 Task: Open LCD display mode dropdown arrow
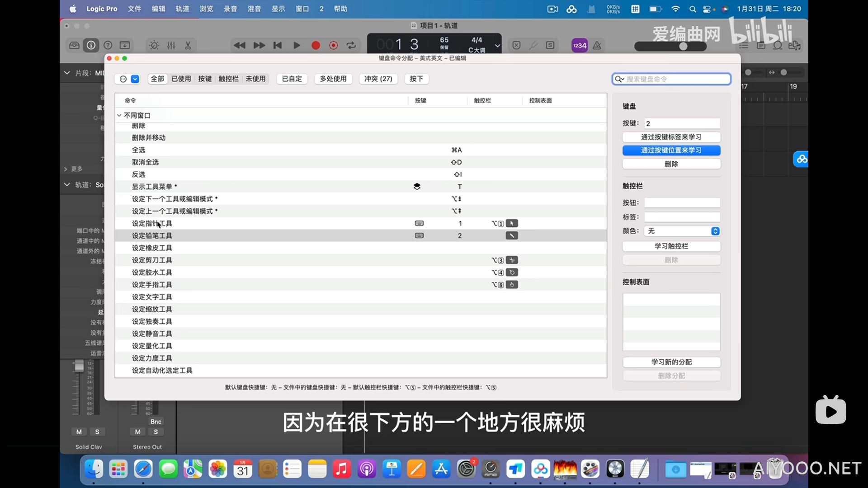pos(497,45)
